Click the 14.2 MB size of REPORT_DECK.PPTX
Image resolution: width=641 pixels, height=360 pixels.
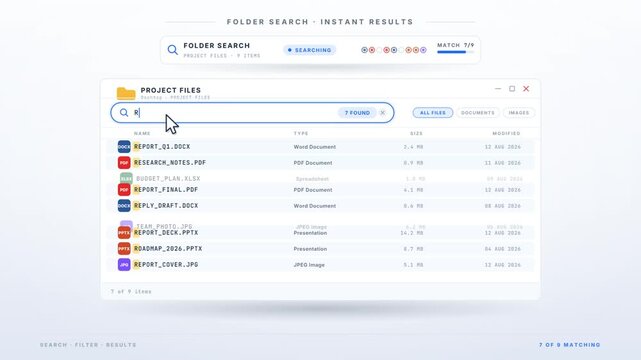[x=412, y=233]
